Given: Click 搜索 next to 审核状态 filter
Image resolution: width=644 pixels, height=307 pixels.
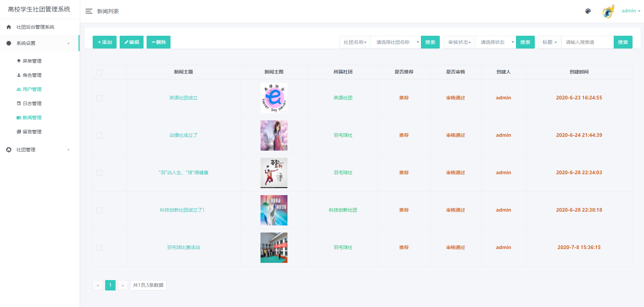Looking at the screenshot, I should coord(525,42).
